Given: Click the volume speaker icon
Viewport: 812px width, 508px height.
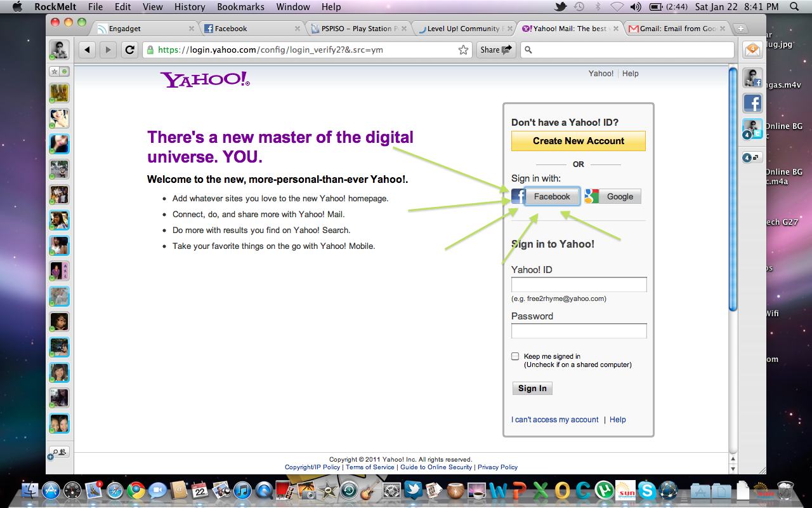Looking at the screenshot, I should [636, 7].
